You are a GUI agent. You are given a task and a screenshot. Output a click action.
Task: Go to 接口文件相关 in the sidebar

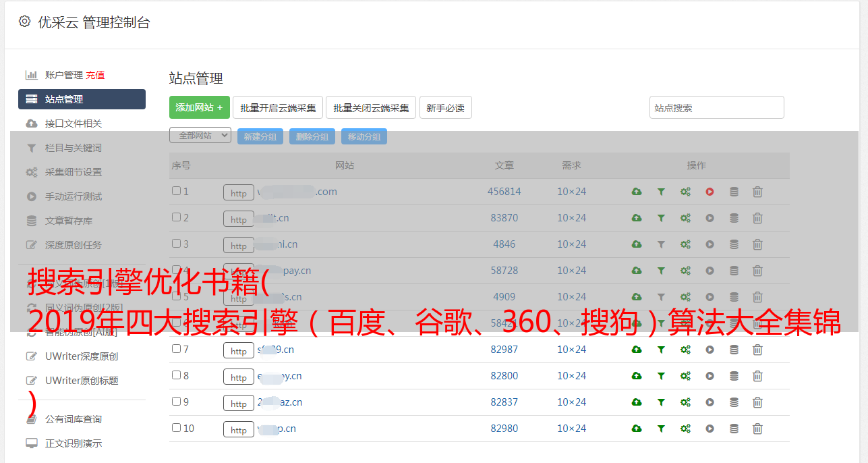[x=74, y=124]
